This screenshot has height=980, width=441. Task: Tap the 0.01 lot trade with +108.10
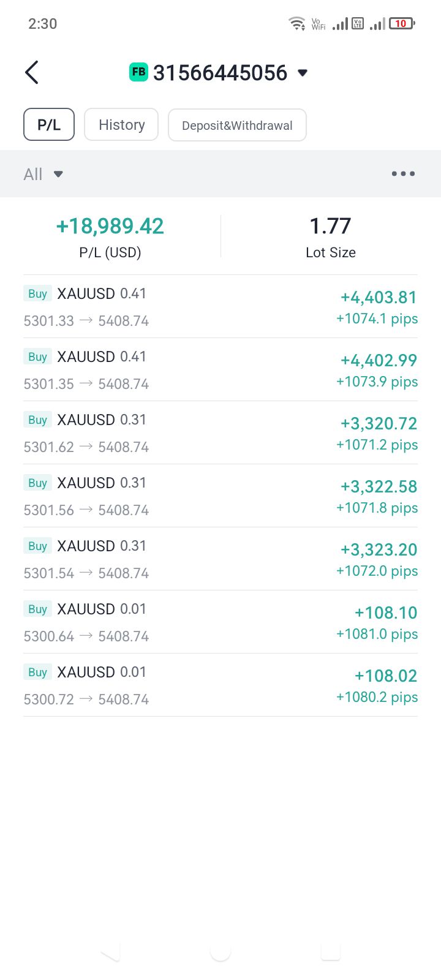[x=221, y=622]
